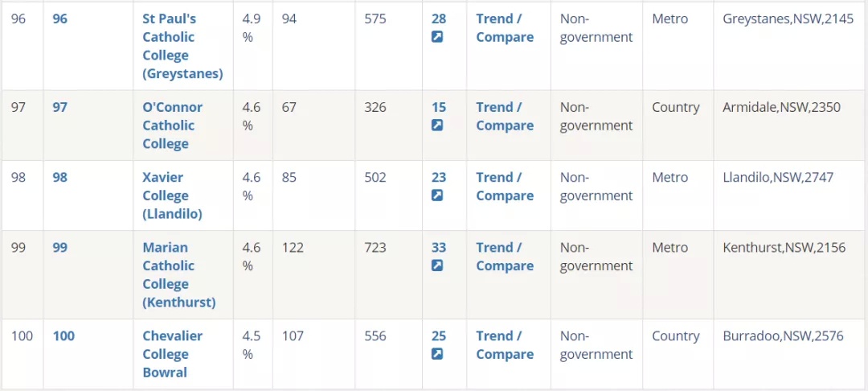Open Xavier College (Llandilo) link
868x391 pixels.
click(x=173, y=195)
